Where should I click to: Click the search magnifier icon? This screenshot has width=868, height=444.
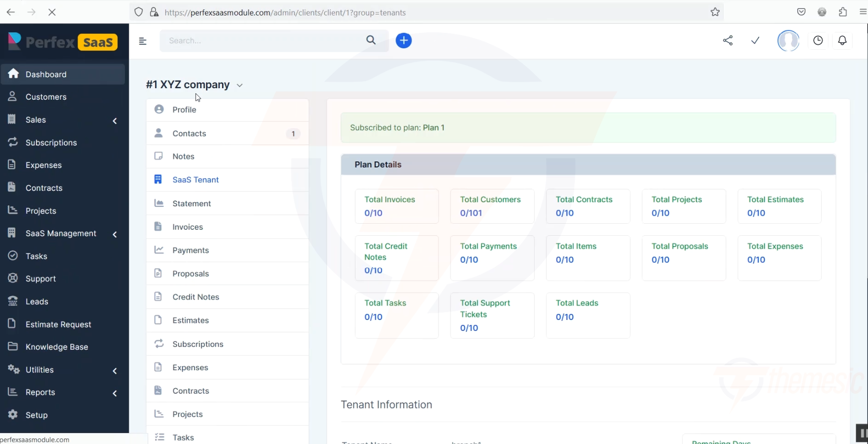coord(371,40)
